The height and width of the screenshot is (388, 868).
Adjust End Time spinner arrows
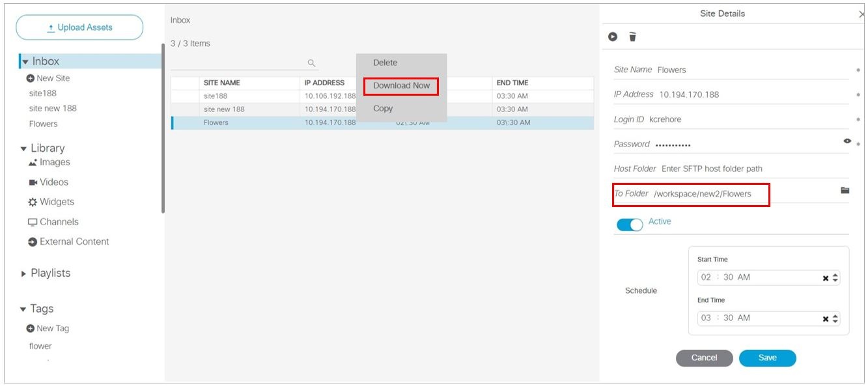tap(835, 319)
